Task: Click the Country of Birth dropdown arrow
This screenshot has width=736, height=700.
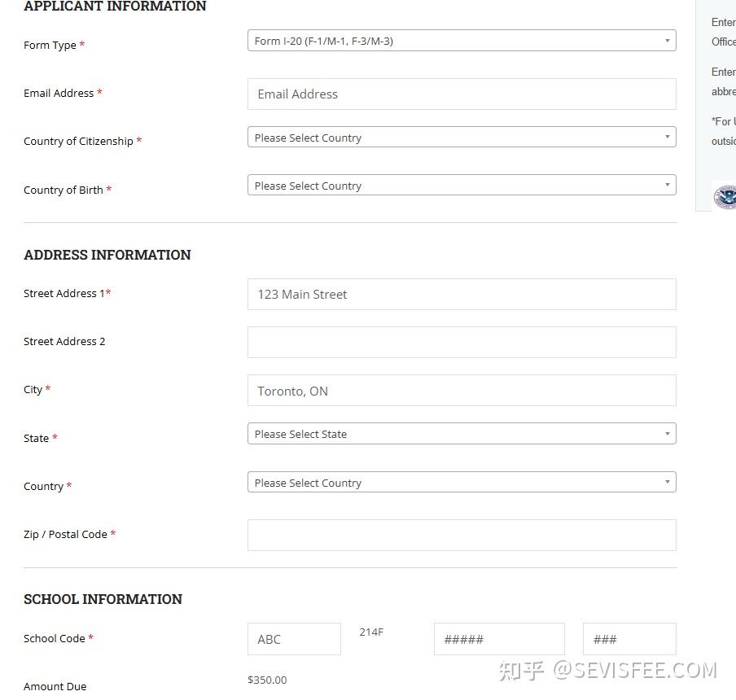Action: 667,185
